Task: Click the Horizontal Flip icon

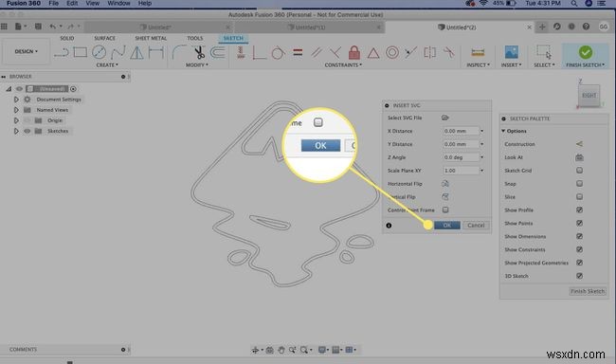Action: click(x=445, y=184)
